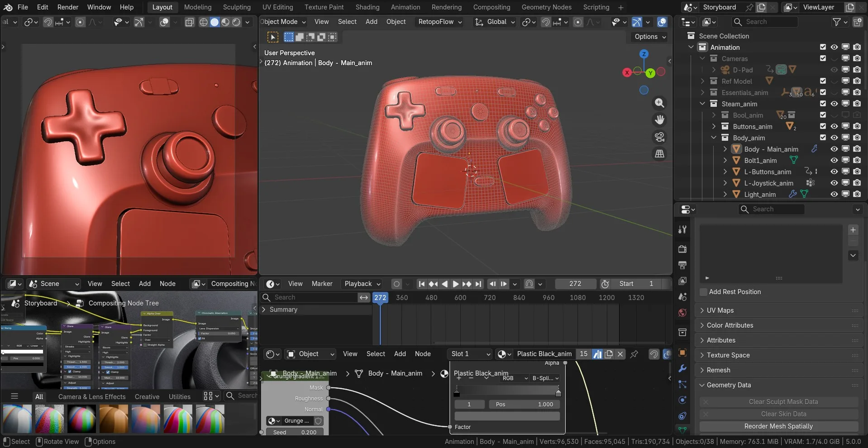Open the Slot 1 material slot dropdown
This screenshot has width=868, height=448.
(x=470, y=354)
